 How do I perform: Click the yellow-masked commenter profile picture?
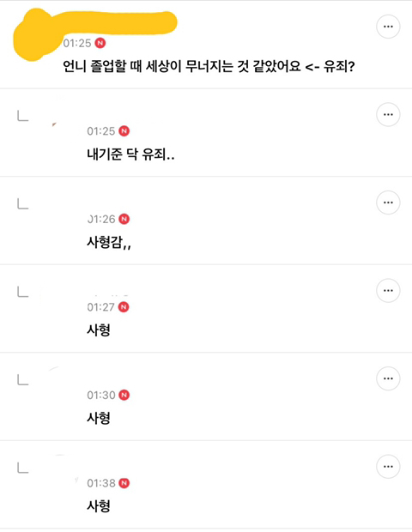click(34, 36)
